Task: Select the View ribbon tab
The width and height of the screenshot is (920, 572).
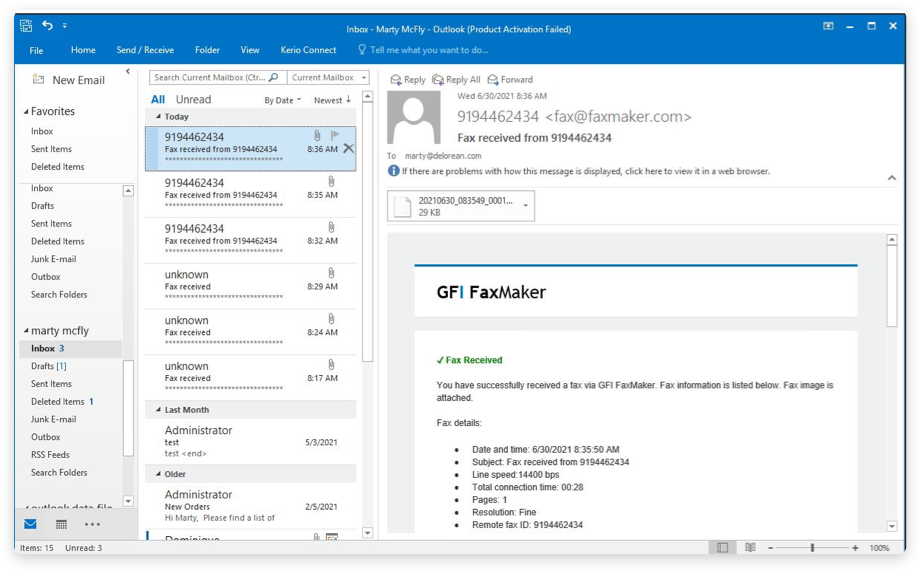Action: click(x=250, y=50)
